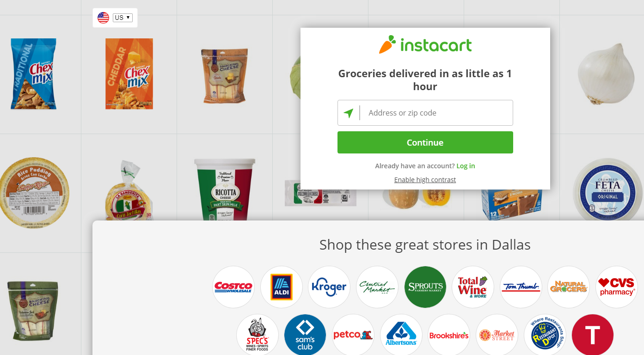This screenshot has height=355, width=644.
Task: Open the CVS Pharmacy store icon
Action: (617, 287)
